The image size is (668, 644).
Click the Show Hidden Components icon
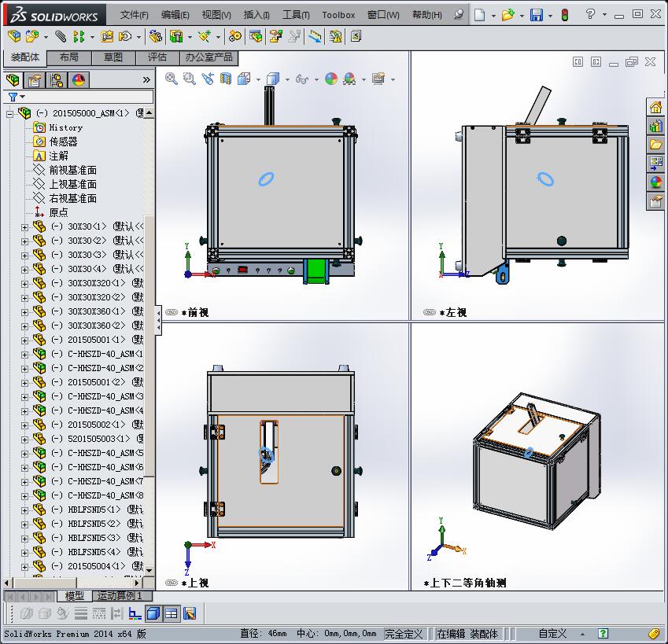pos(156,37)
